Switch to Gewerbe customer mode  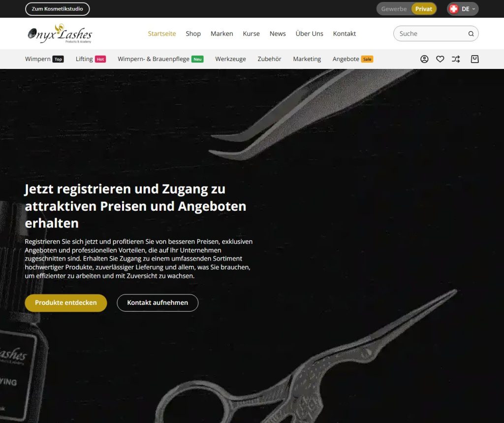pos(394,9)
